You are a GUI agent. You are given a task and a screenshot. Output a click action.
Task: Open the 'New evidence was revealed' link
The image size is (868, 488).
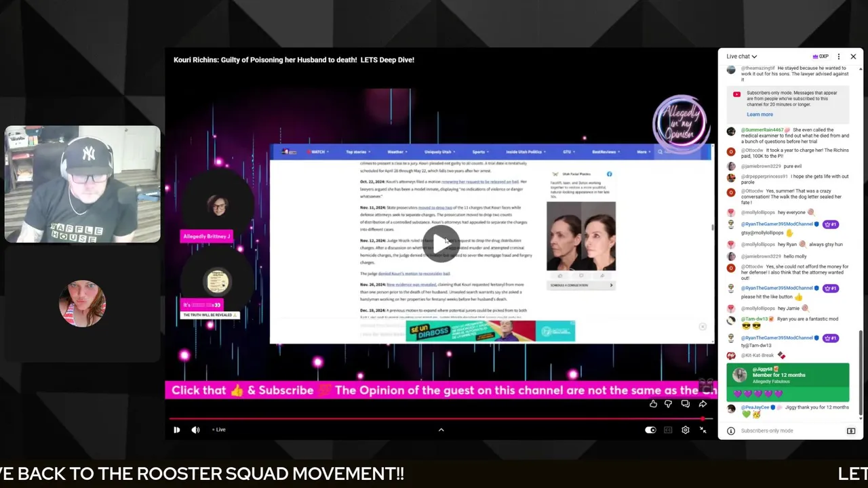click(x=412, y=285)
